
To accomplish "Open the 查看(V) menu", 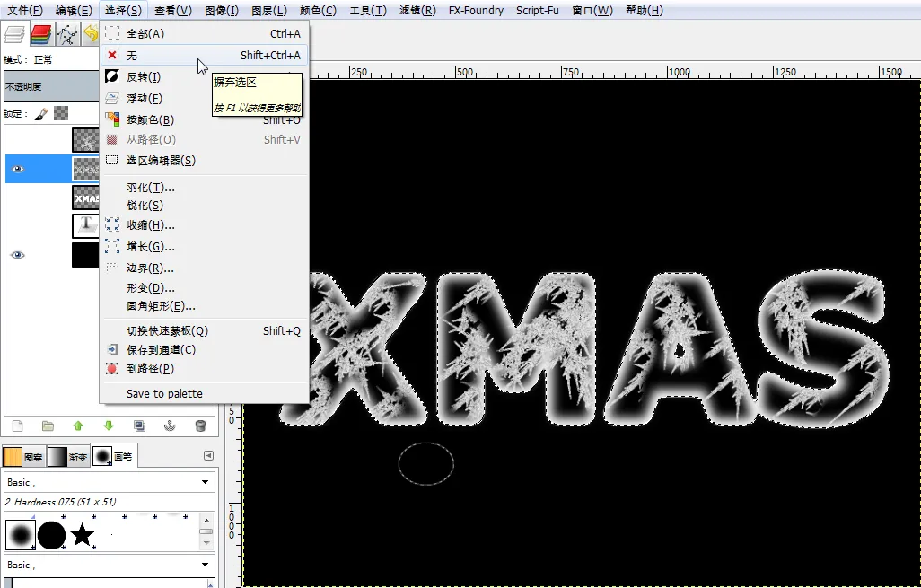I will 173,11.
